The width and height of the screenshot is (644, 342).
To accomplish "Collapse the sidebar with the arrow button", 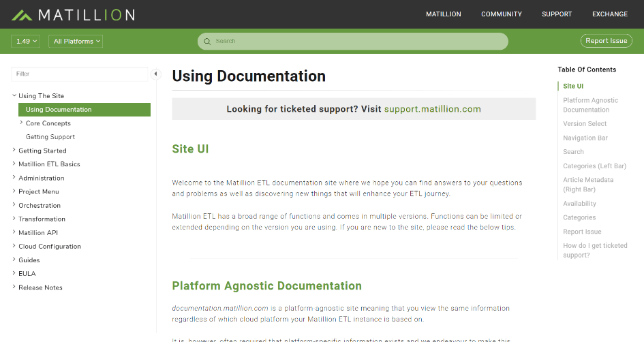I will (155, 74).
